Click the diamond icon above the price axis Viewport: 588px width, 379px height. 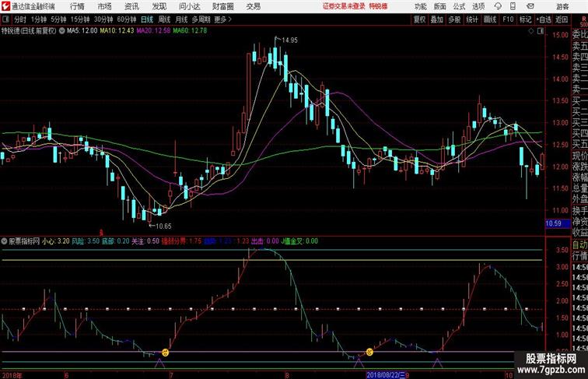tap(531, 31)
